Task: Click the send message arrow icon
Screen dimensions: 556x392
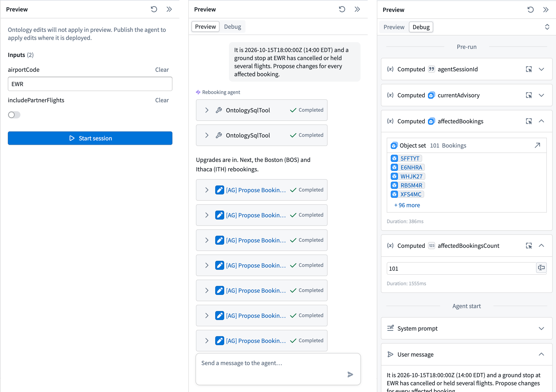Action: point(350,375)
